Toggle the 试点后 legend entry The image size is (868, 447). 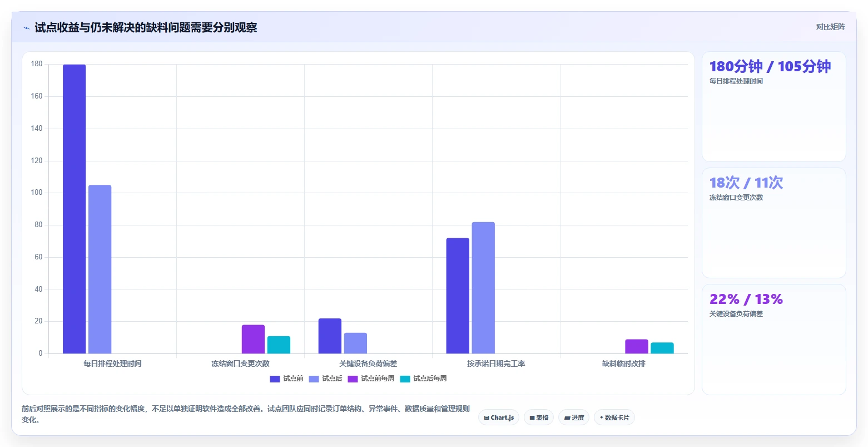325,379
